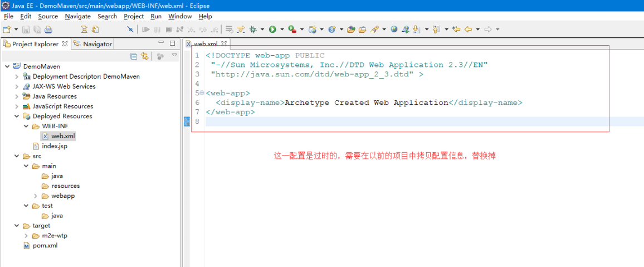Open the Project menu

coord(134,16)
